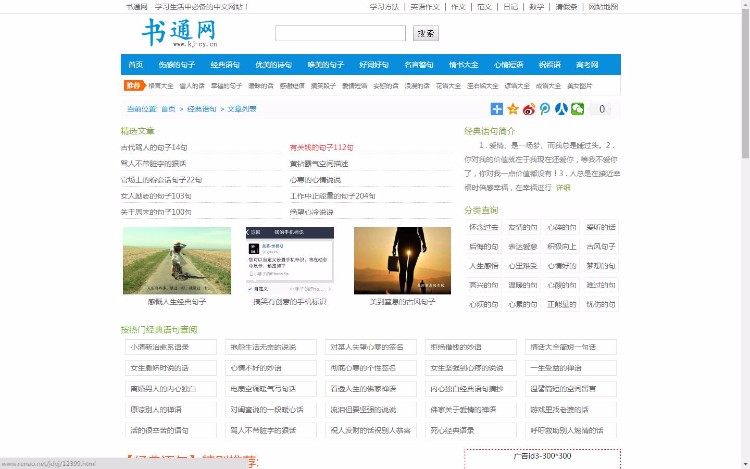
Task: Open the girl on bicycle thumbnail
Action: [x=177, y=261]
